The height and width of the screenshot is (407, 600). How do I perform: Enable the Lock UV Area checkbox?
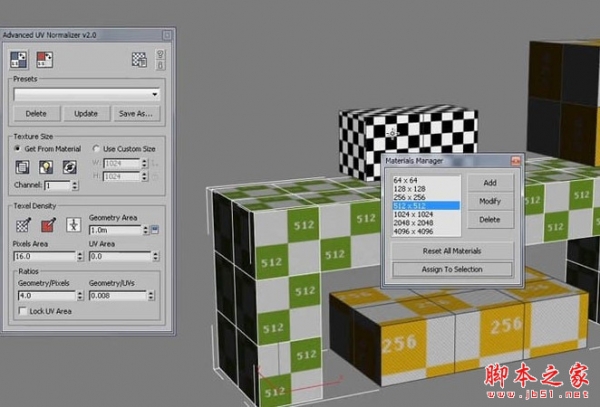click(x=23, y=311)
